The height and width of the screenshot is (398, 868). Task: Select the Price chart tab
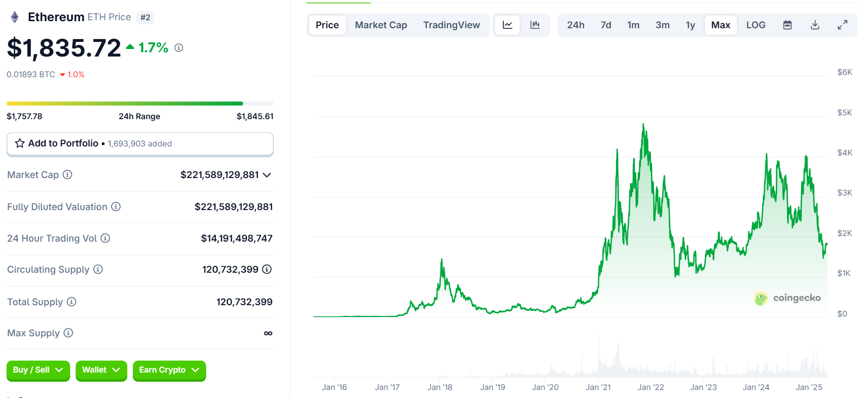[x=327, y=25]
